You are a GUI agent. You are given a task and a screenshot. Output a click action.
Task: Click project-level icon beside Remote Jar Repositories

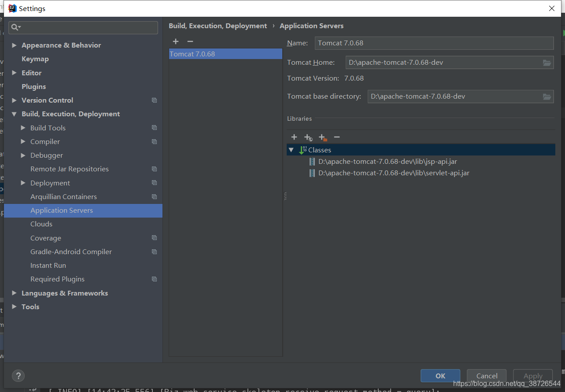(154, 169)
